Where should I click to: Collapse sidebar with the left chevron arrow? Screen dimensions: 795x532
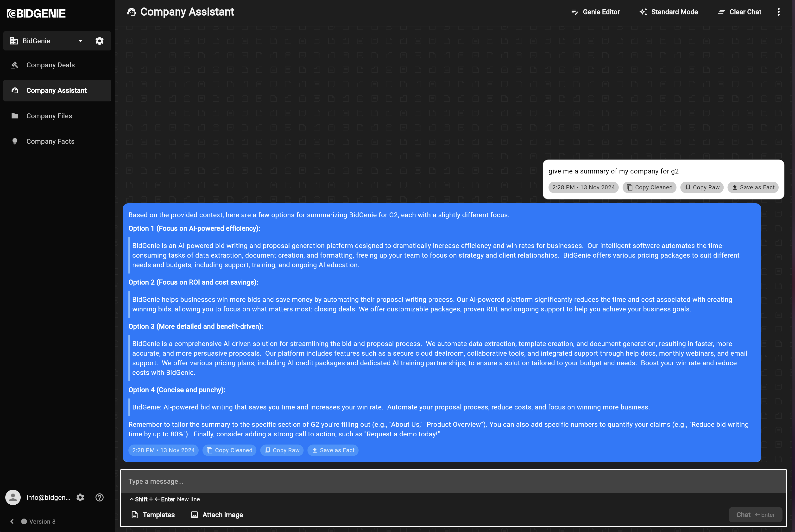point(12,521)
